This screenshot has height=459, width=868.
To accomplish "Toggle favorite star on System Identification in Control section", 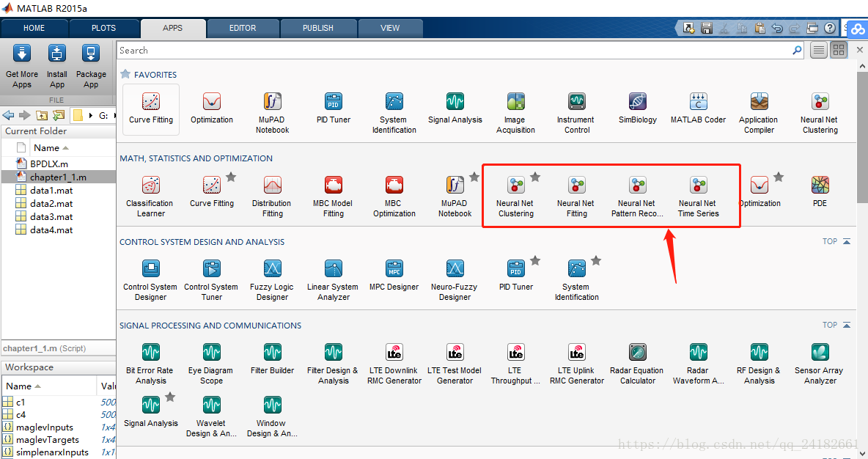I will [x=596, y=261].
